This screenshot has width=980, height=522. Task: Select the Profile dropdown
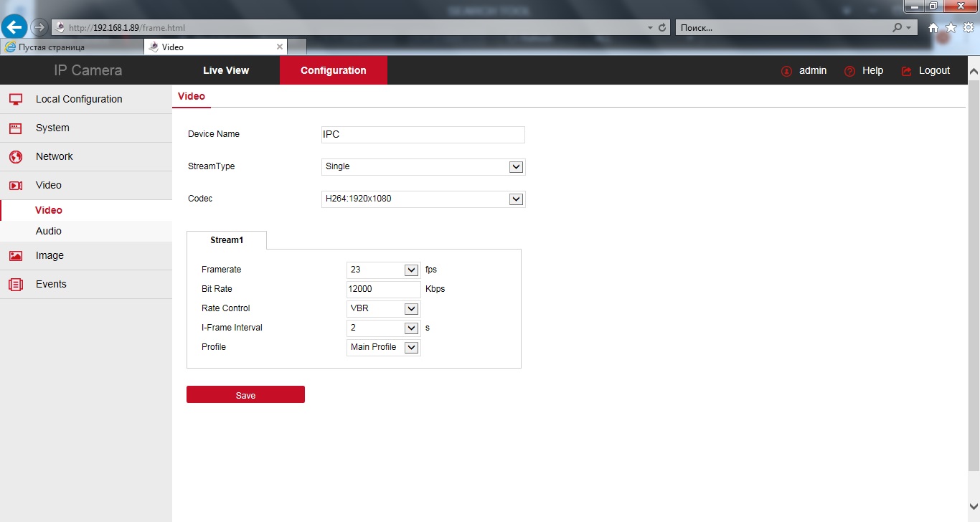point(383,348)
